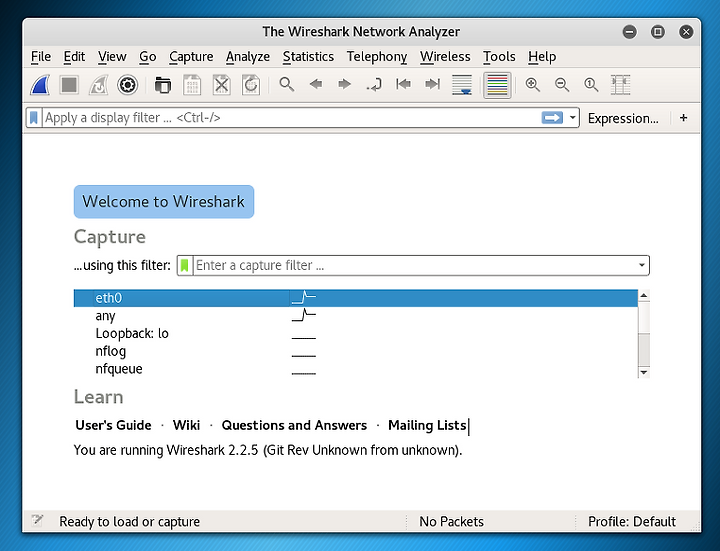Jump to the first packet icon
720x551 pixels.
coord(403,84)
